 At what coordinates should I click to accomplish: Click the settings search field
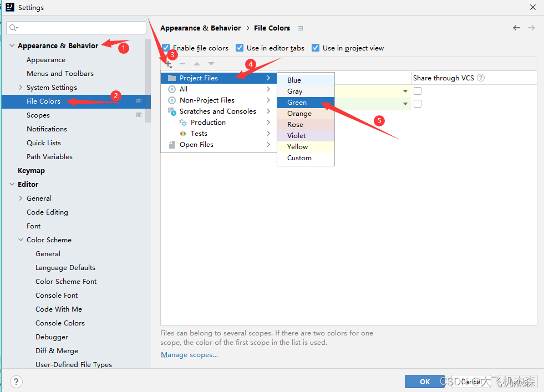(76, 27)
